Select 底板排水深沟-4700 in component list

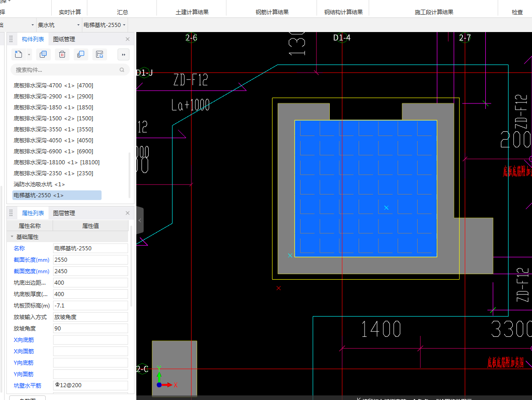[x=53, y=86]
